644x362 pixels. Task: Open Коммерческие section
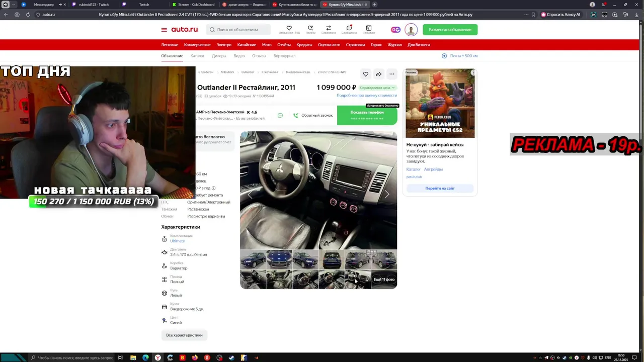pos(197,45)
